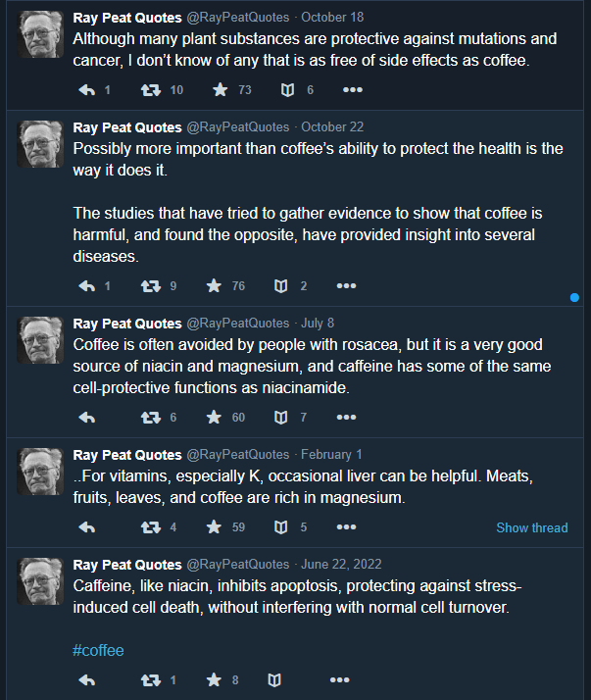Image resolution: width=591 pixels, height=700 pixels.
Task: Bookmark the February 1 magnesium tweet
Action: coord(281,527)
